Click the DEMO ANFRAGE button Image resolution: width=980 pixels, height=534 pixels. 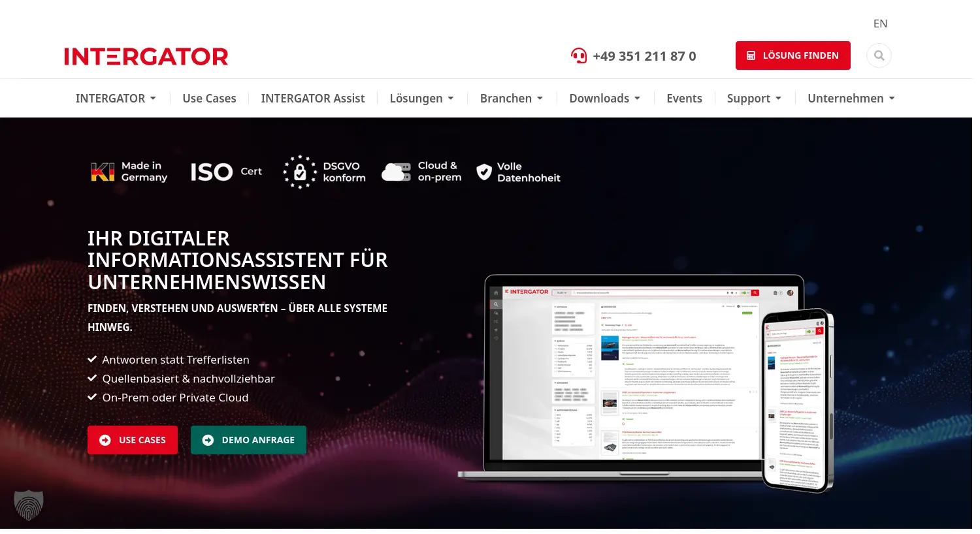tap(248, 440)
